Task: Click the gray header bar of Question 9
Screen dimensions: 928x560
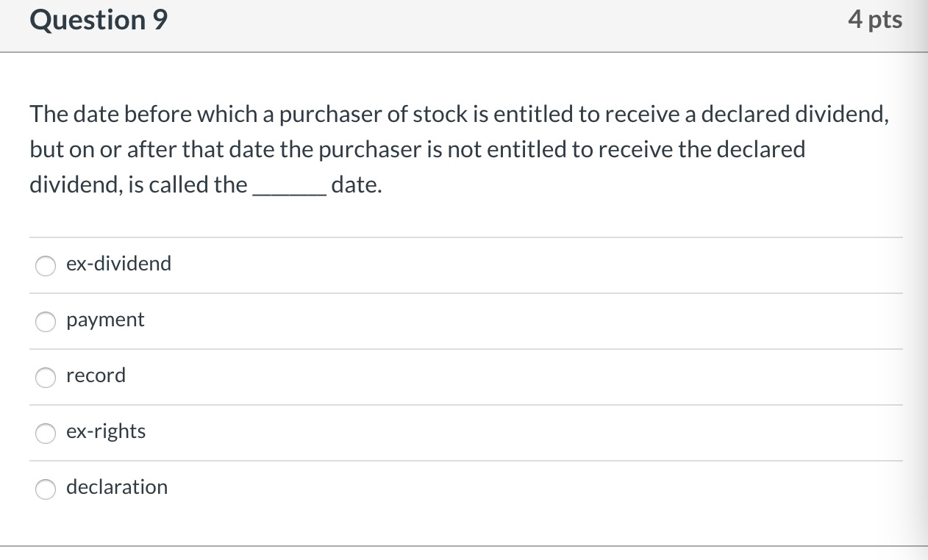Action: (x=464, y=26)
